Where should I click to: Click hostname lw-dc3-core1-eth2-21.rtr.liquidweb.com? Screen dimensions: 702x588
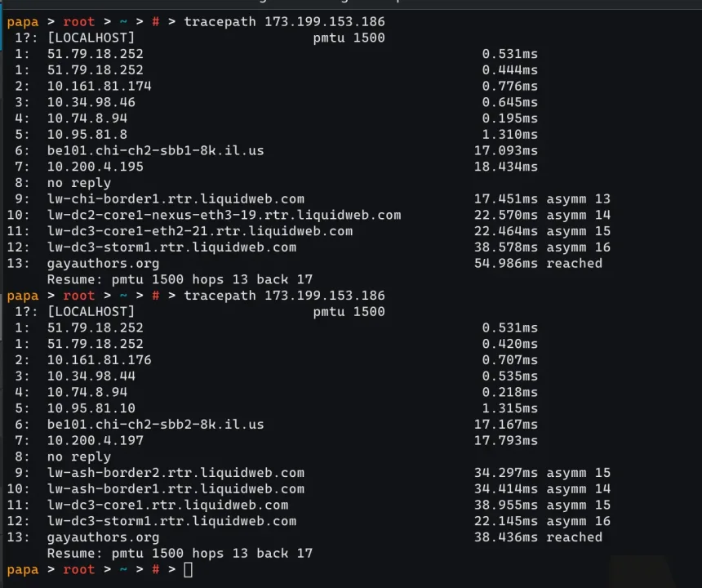tap(200, 232)
